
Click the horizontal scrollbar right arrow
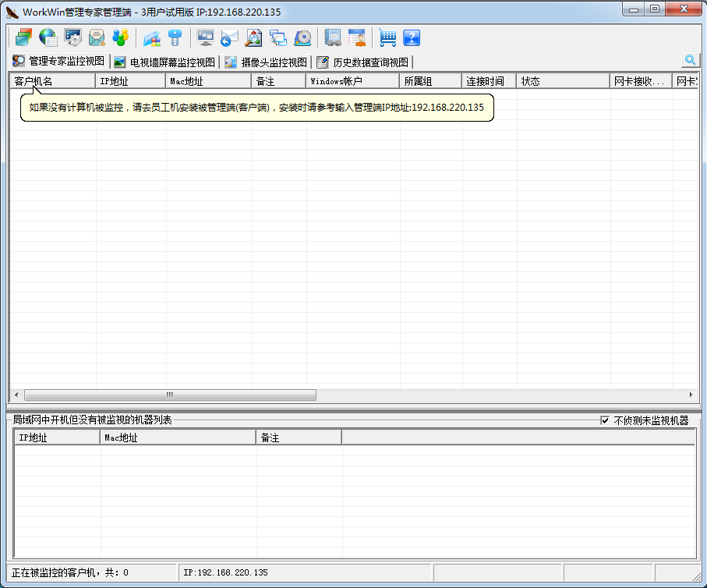691,395
